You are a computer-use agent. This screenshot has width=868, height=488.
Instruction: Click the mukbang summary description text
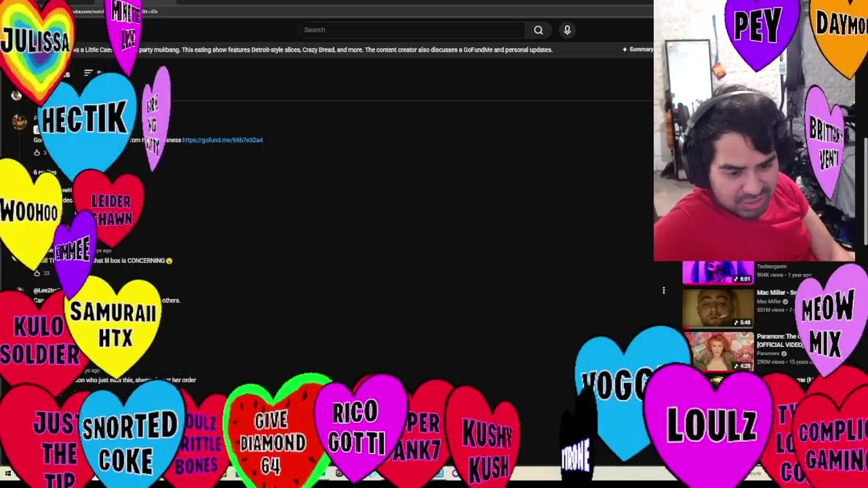coord(313,49)
